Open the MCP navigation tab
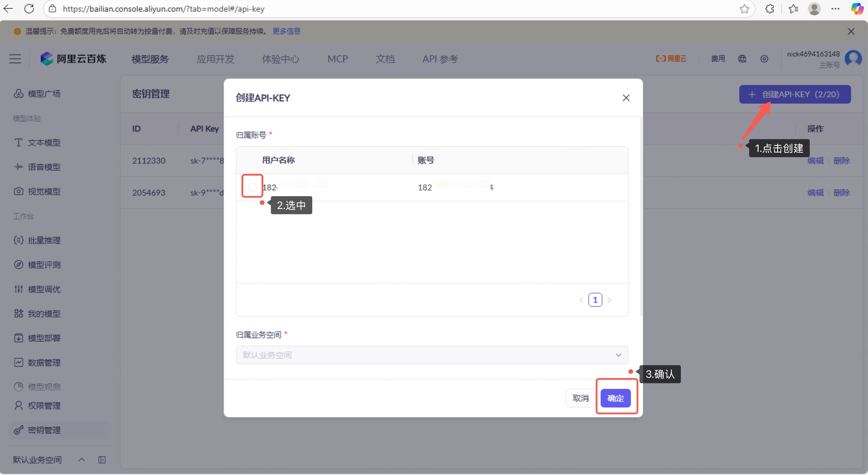Viewport: 868px width, 475px height. click(x=337, y=59)
